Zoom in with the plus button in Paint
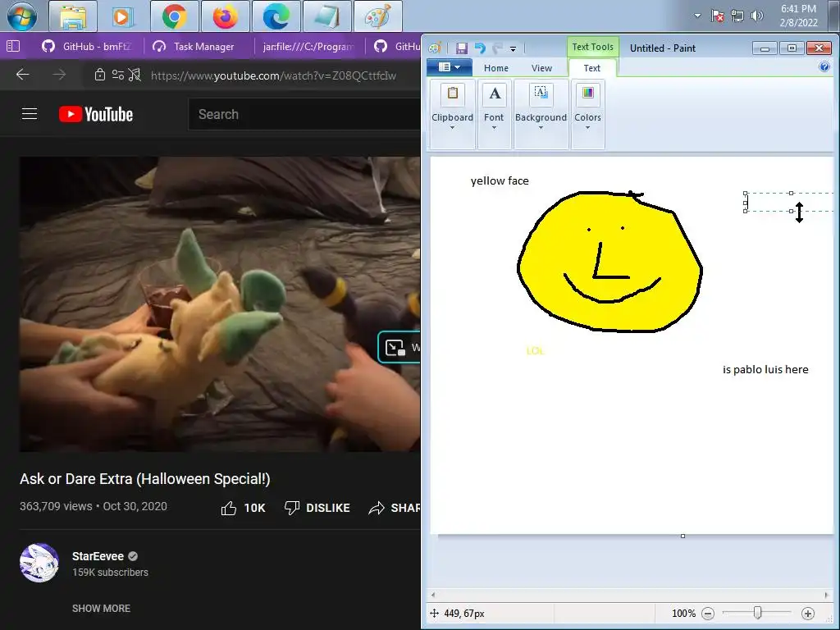 click(808, 614)
